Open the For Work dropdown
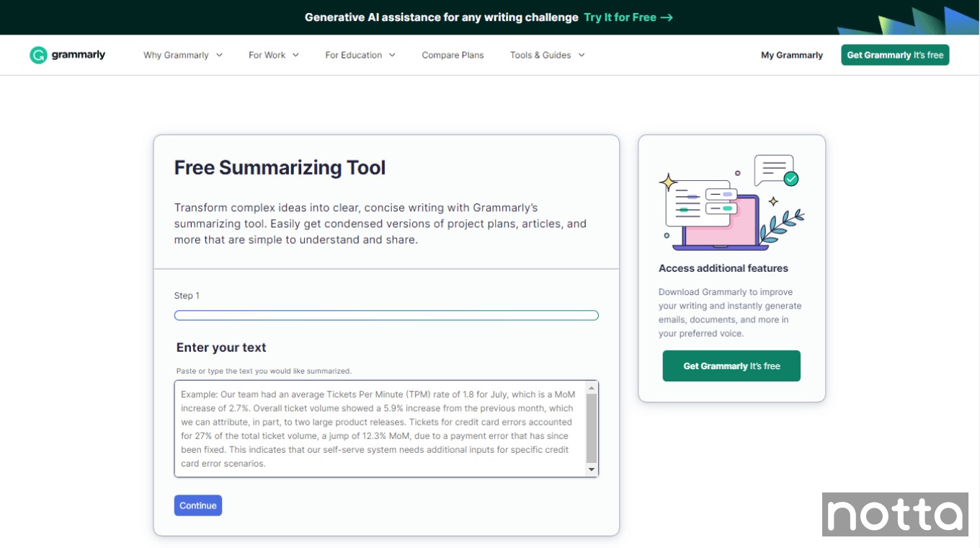 [x=272, y=55]
